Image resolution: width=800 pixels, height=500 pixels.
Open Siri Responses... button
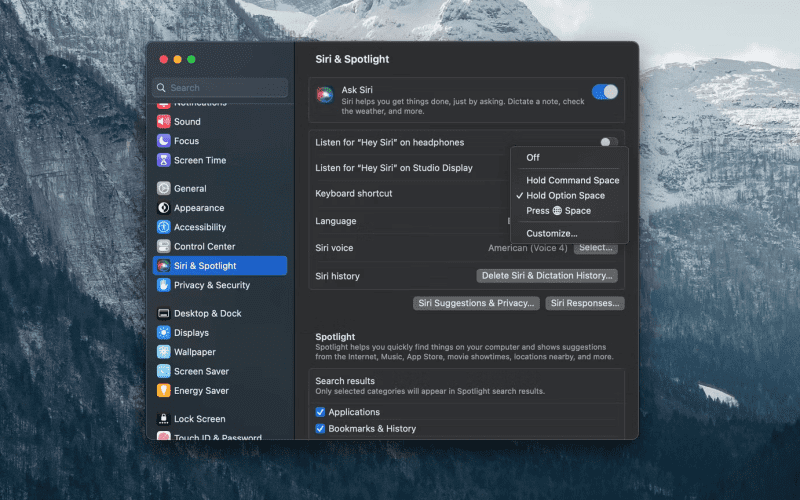coord(585,303)
